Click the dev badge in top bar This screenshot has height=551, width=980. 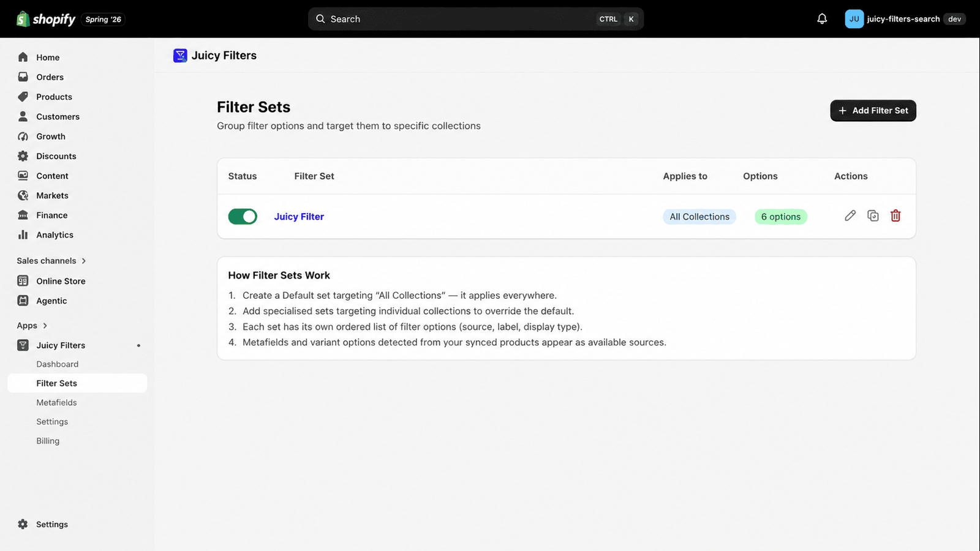click(x=954, y=19)
